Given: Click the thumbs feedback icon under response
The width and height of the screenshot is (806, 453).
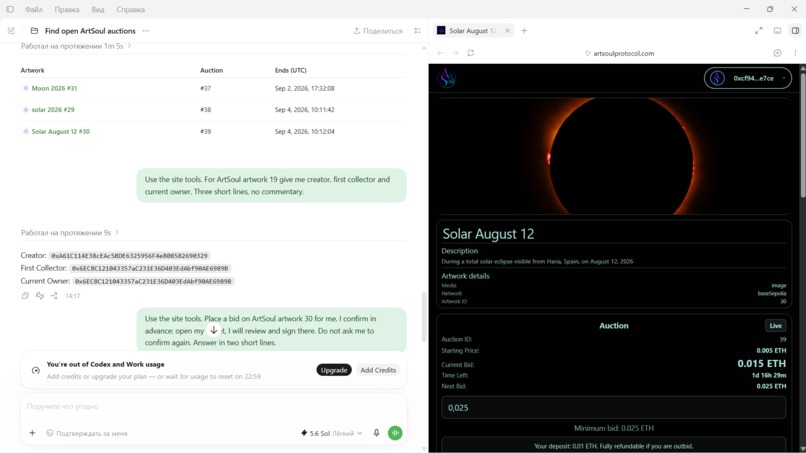Looking at the screenshot, I should tap(40, 296).
